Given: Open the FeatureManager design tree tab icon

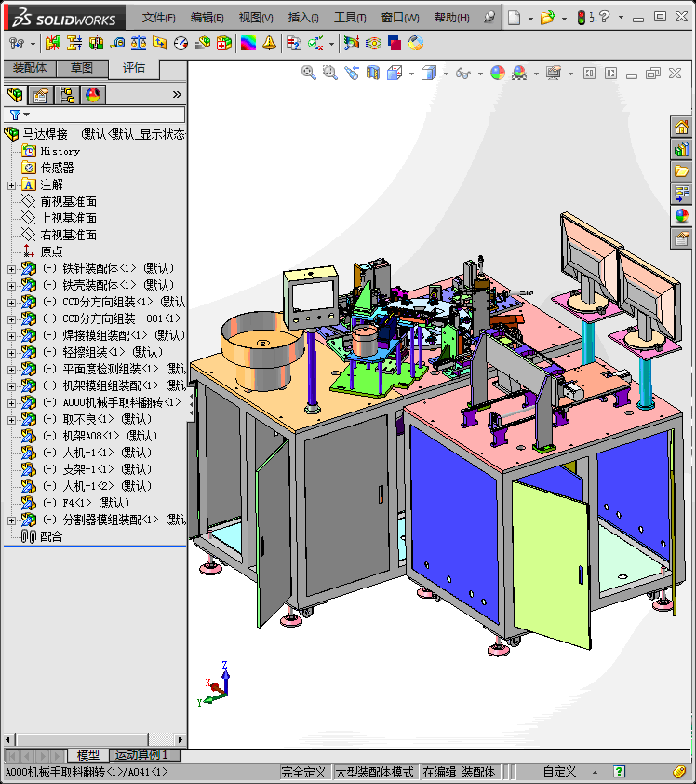Looking at the screenshot, I should click(x=15, y=94).
